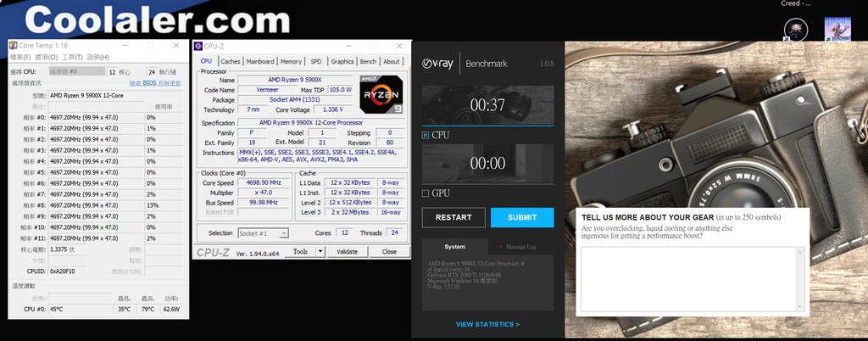Expand the Tools dropdown arrow in CPU-Z
The height and width of the screenshot is (341, 868).
click(x=320, y=251)
